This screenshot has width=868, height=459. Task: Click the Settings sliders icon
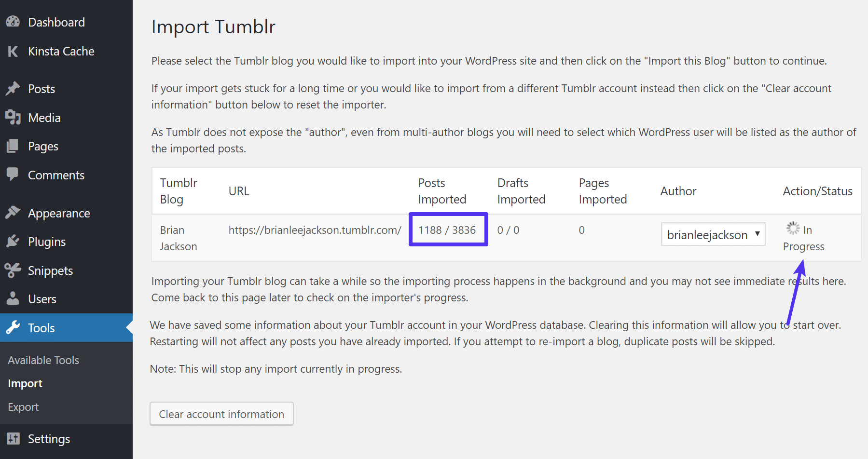point(13,439)
